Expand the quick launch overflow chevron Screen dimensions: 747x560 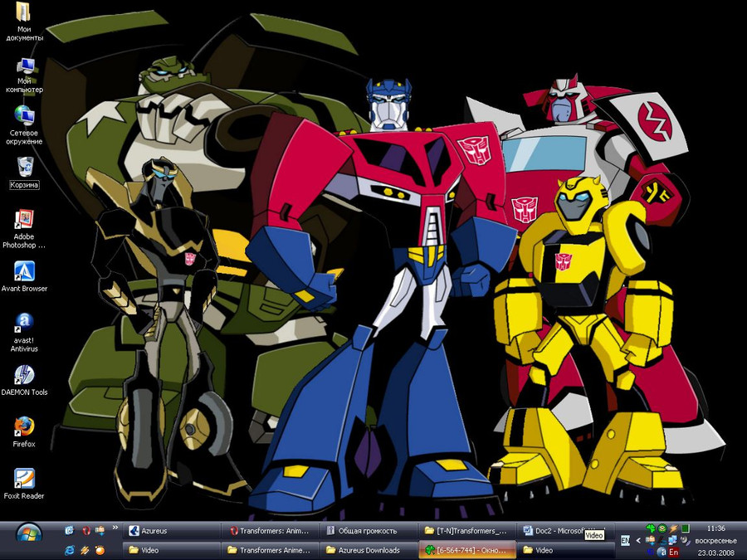point(115,527)
